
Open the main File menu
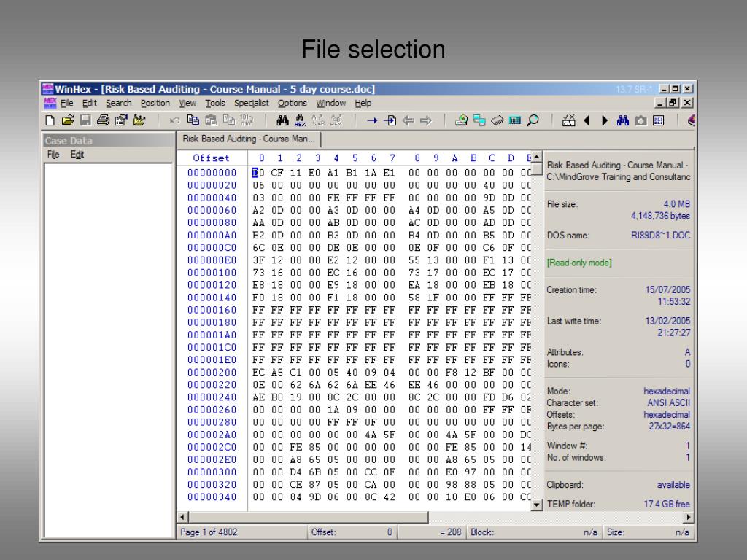(x=66, y=103)
